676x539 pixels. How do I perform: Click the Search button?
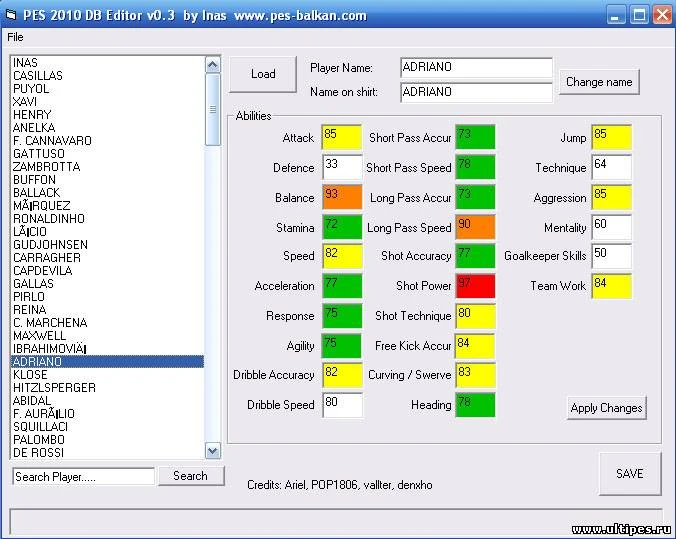pyautogui.click(x=191, y=476)
